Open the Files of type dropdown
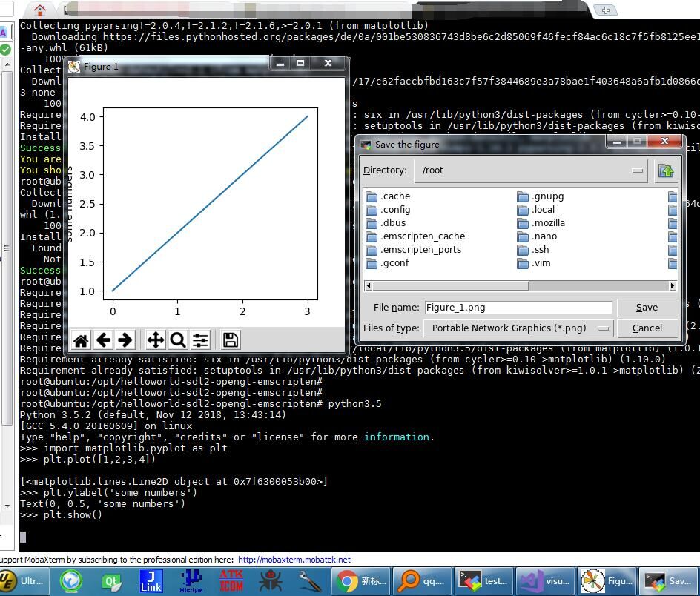This screenshot has height=596, width=700. 518,328
